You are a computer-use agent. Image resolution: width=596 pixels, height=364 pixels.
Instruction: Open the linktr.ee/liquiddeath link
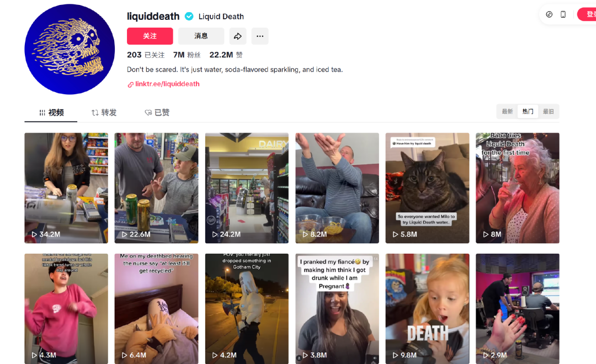click(x=167, y=84)
